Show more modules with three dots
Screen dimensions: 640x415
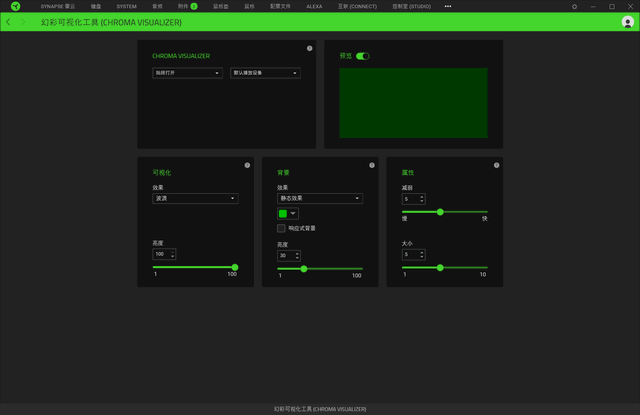tap(448, 6)
